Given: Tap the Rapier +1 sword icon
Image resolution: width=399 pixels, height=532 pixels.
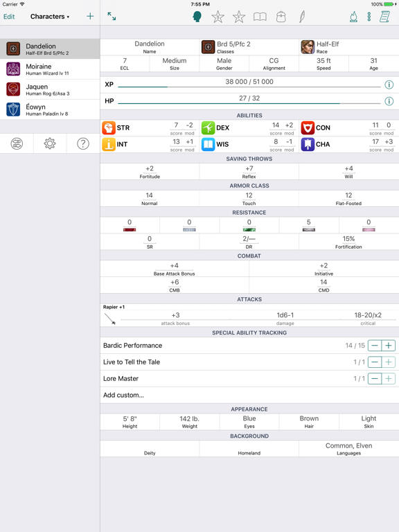Looking at the screenshot, I should 110,319.
